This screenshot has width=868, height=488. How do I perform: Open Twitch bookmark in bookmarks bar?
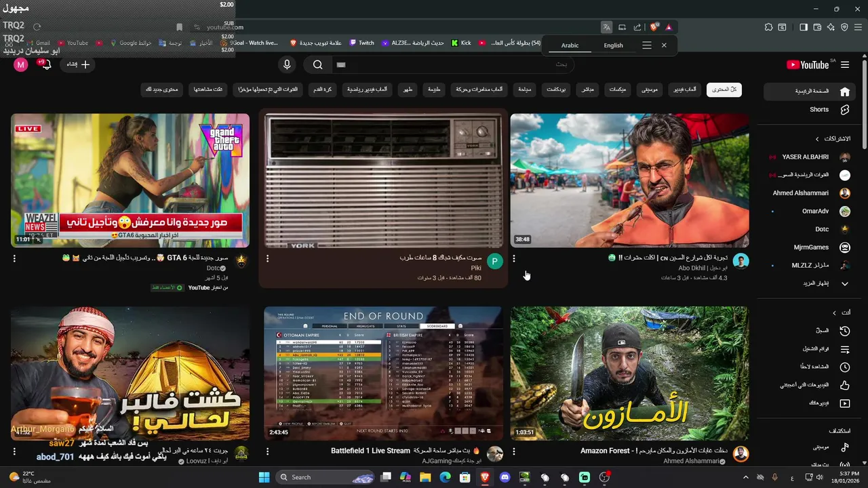coord(362,43)
